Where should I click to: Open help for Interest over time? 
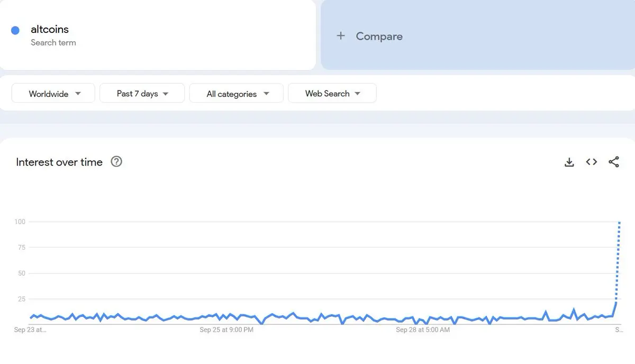click(x=116, y=162)
